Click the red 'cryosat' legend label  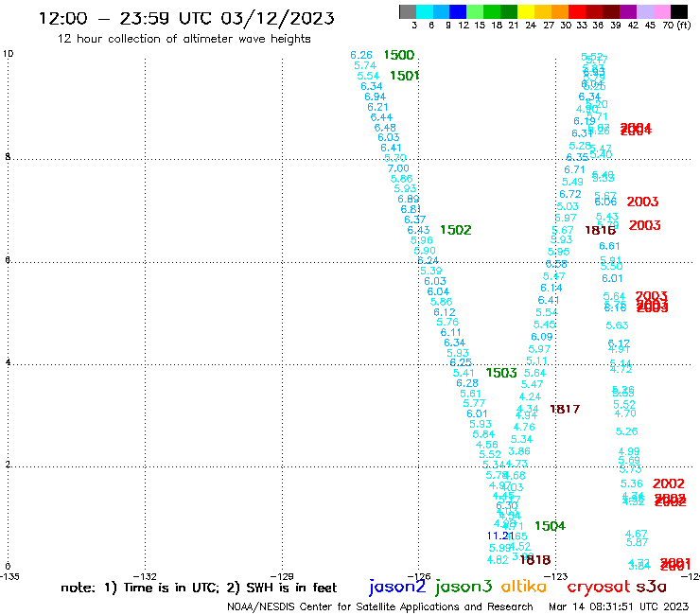599,587
